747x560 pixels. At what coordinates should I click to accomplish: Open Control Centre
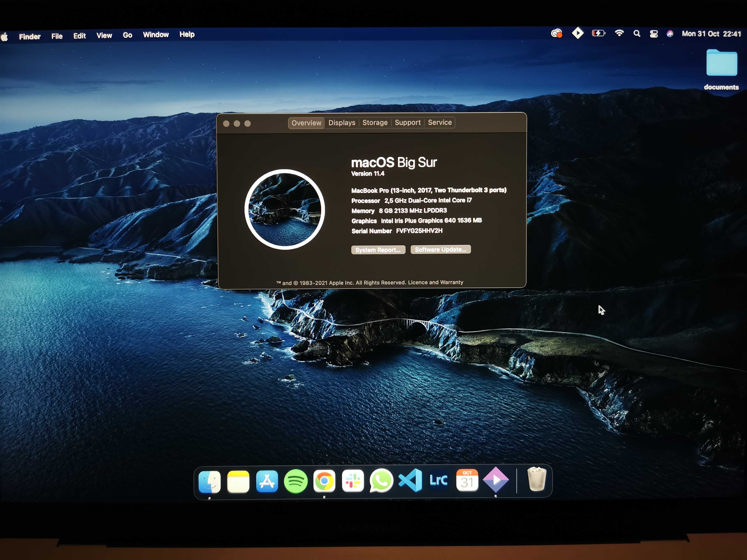pyautogui.click(x=654, y=34)
